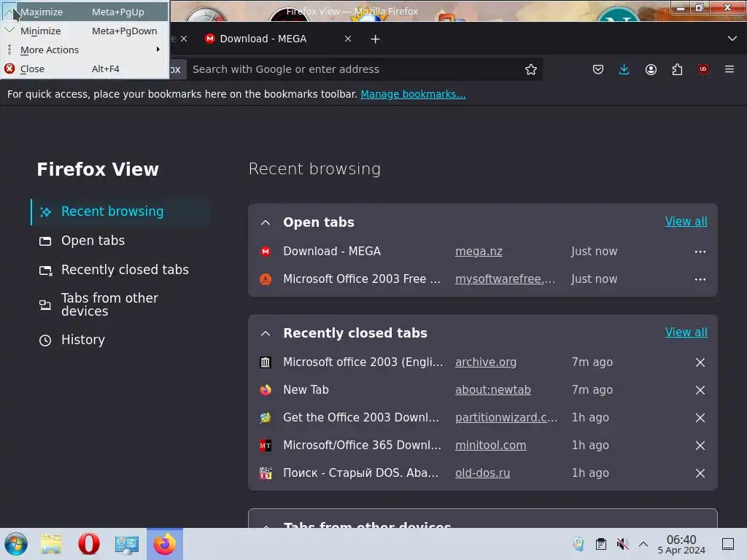
Task: Click old-dos.ru link
Action: coord(482,473)
